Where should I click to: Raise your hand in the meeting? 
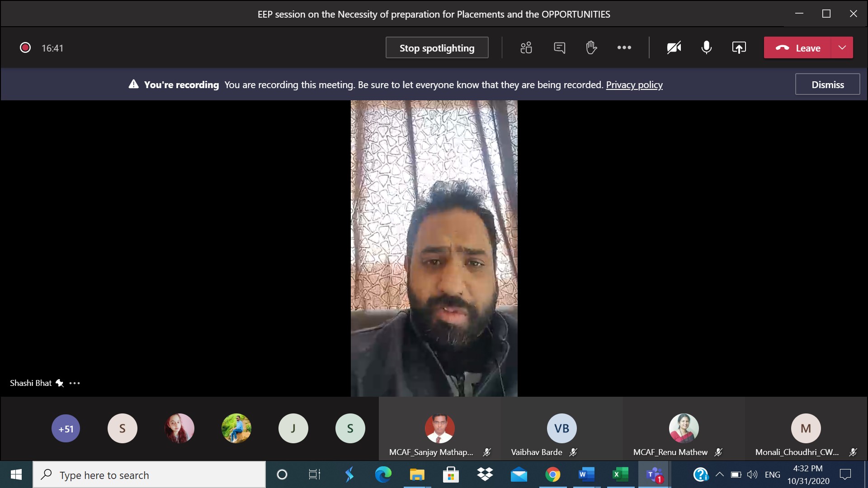click(x=591, y=48)
